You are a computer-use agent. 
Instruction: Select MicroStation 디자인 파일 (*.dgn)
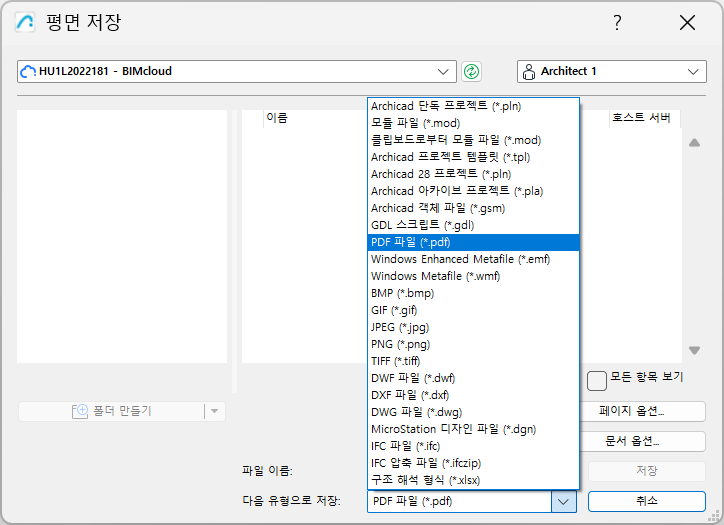[473, 429]
